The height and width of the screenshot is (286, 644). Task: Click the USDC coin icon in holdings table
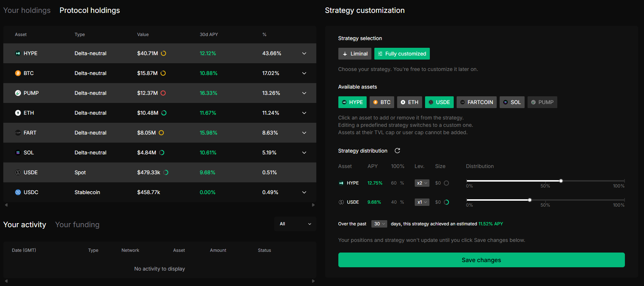coord(18,192)
